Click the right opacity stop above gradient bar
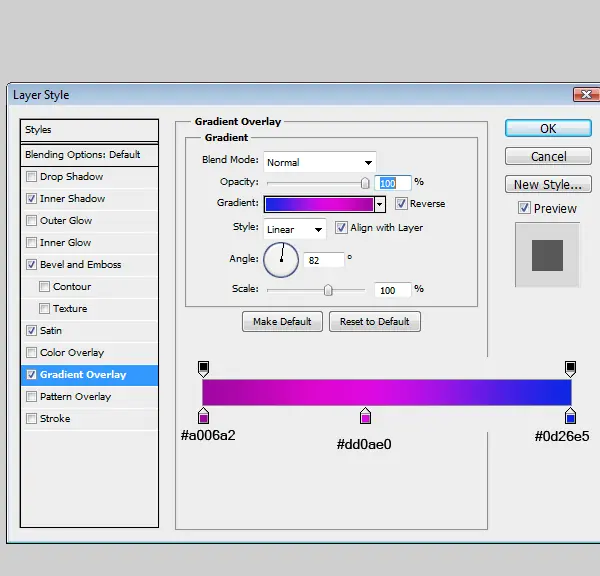The width and height of the screenshot is (600, 576). click(570, 369)
